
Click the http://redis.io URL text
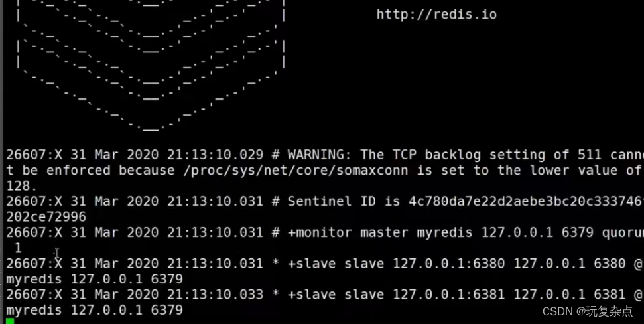coord(436,15)
